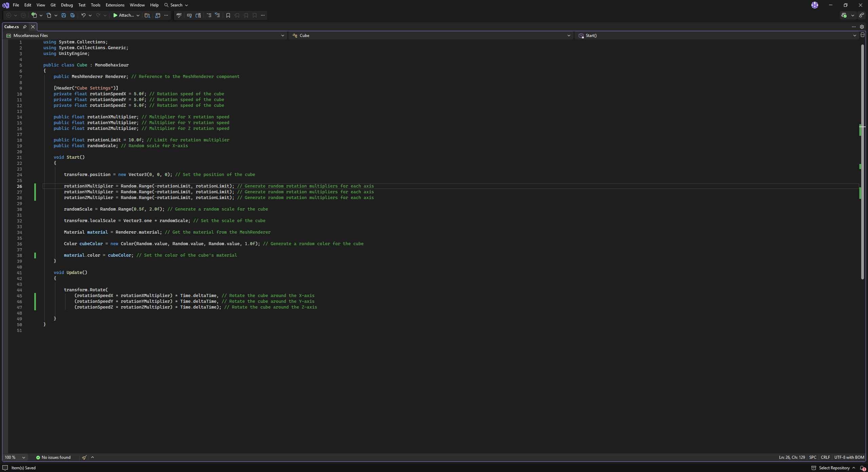Click the Undo arrow icon
Screen dimensions: 868x472
(x=83, y=15)
